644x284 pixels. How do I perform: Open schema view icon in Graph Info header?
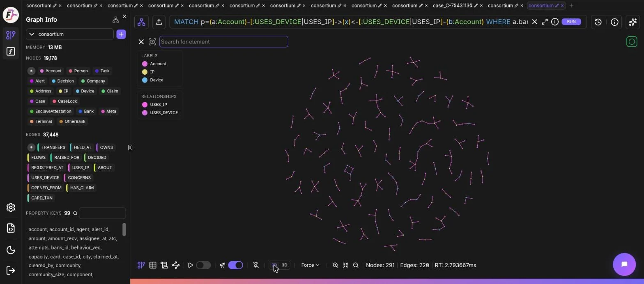coord(115,20)
